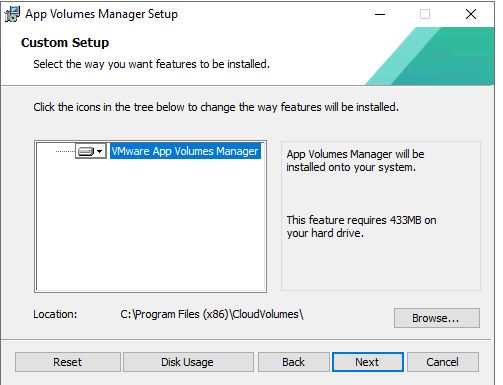Open Disk Usage dialog
This screenshot has height=385, width=503.
(188, 362)
